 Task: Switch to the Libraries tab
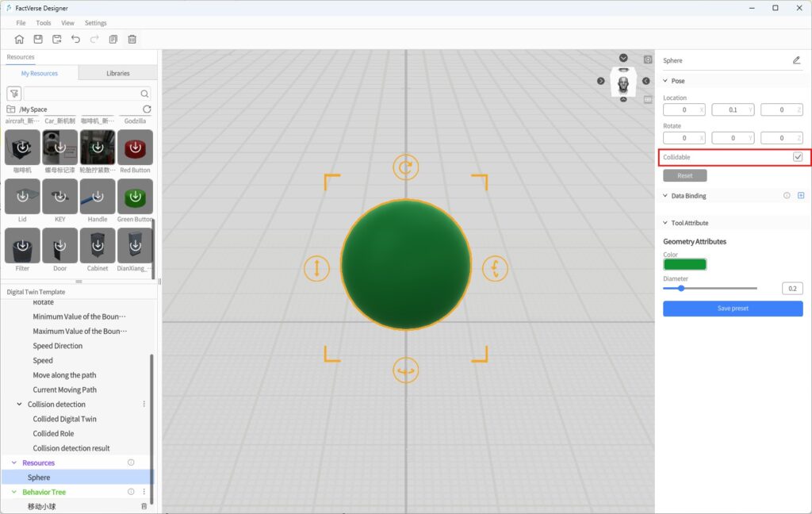[x=118, y=73]
